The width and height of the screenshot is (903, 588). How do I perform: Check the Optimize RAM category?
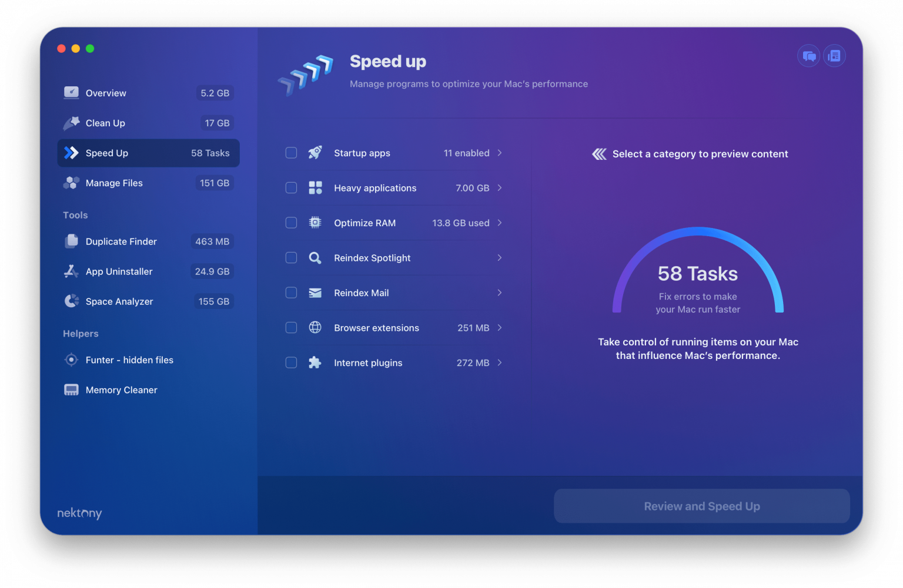click(x=291, y=223)
